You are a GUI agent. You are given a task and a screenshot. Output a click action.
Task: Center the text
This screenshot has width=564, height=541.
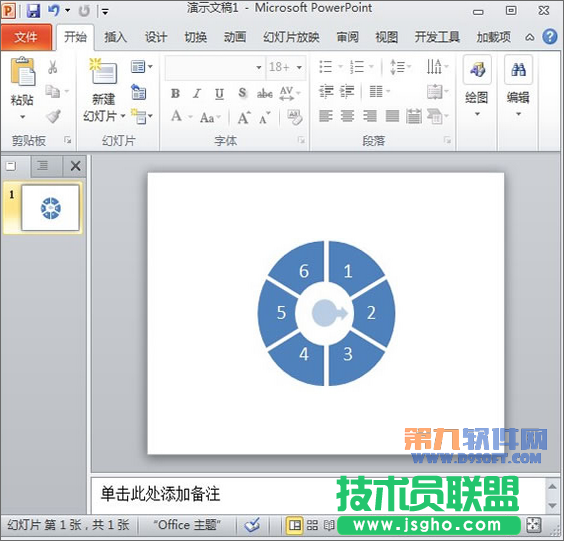[347, 116]
